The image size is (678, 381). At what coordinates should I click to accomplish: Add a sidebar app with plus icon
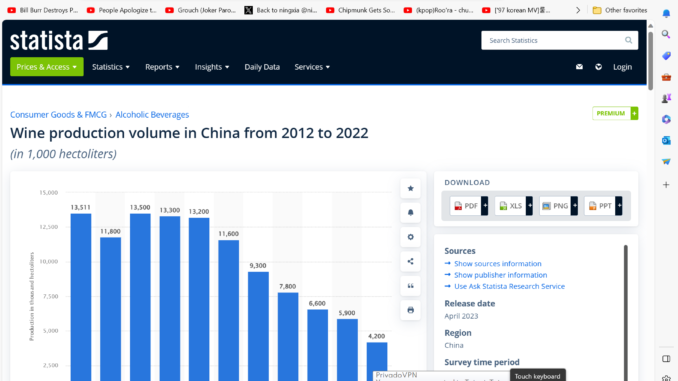tap(666, 185)
